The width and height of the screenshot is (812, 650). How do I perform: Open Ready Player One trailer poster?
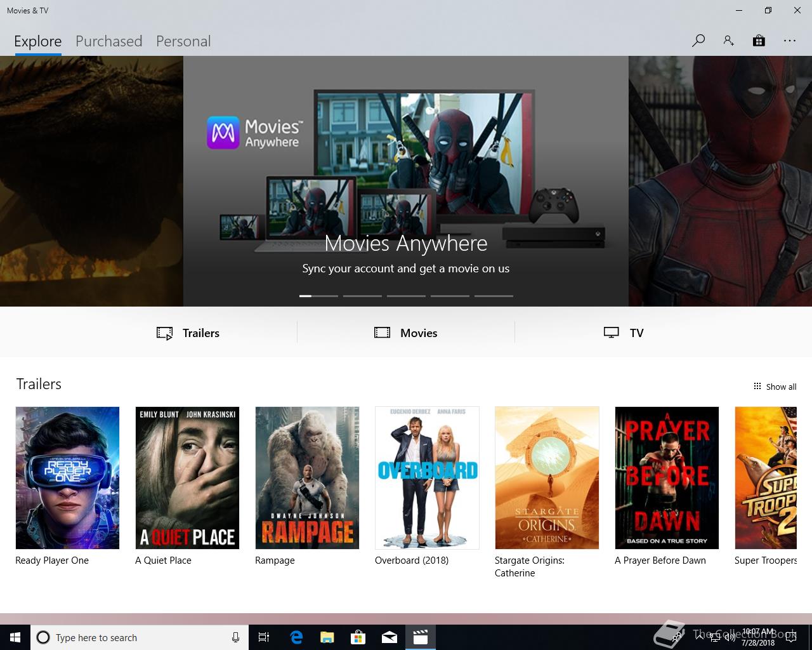[67, 478]
